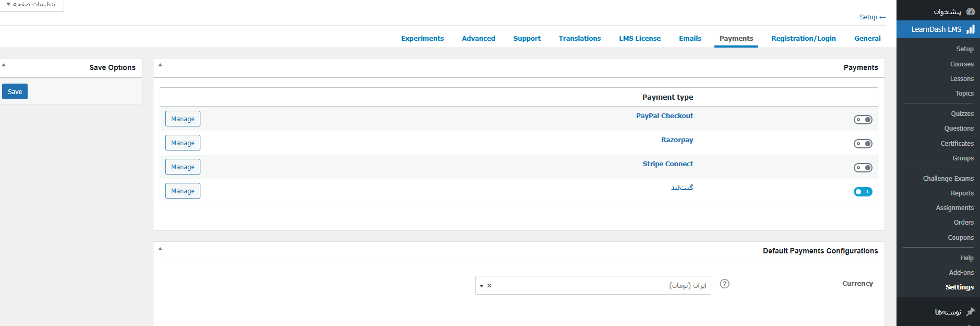Open Courses in the sidebar menu
This screenshot has width=980, height=326.
pos(961,64)
